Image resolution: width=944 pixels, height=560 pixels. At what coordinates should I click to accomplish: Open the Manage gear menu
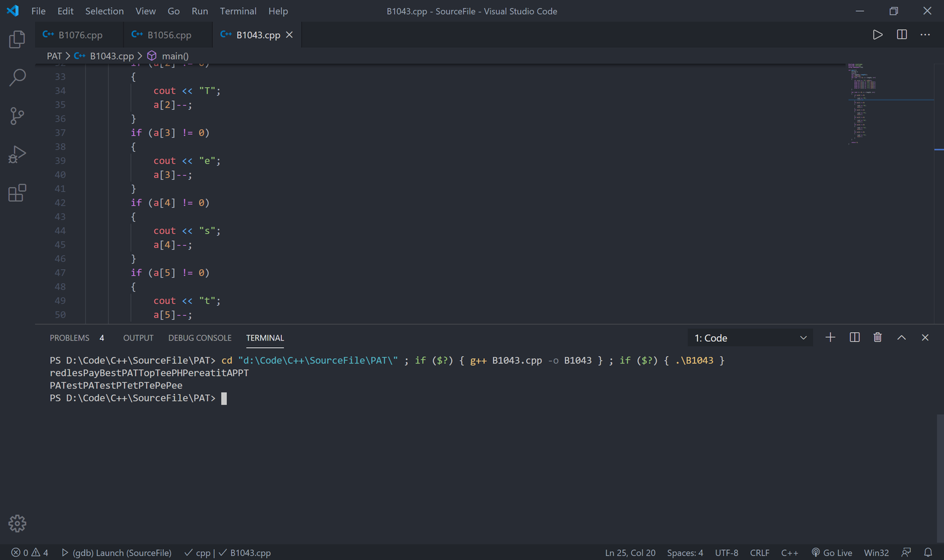17,523
